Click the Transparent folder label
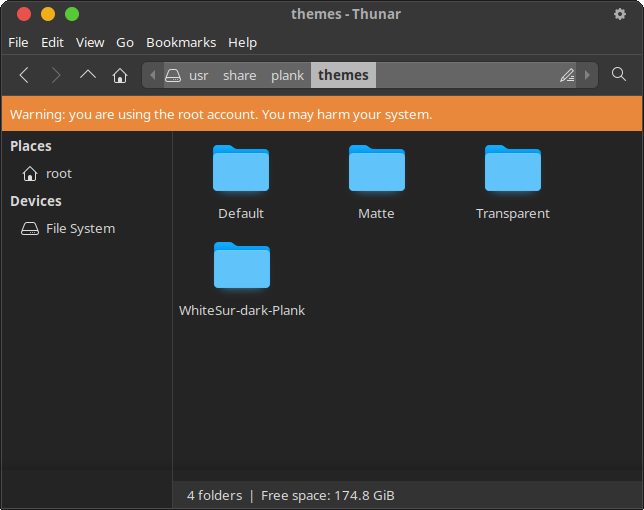Image resolution: width=644 pixels, height=510 pixels. pyautogui.click(x=513, y=214)
